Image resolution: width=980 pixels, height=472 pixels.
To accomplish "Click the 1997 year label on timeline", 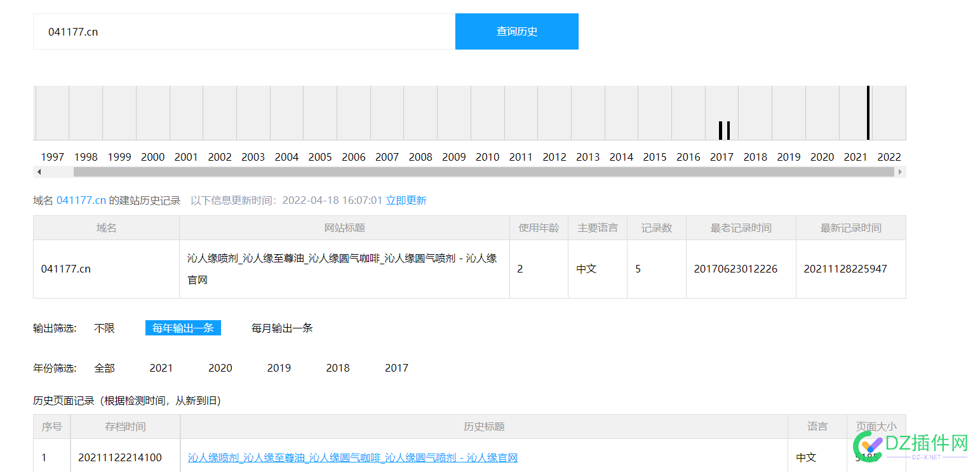I will (x=52, y=157).
